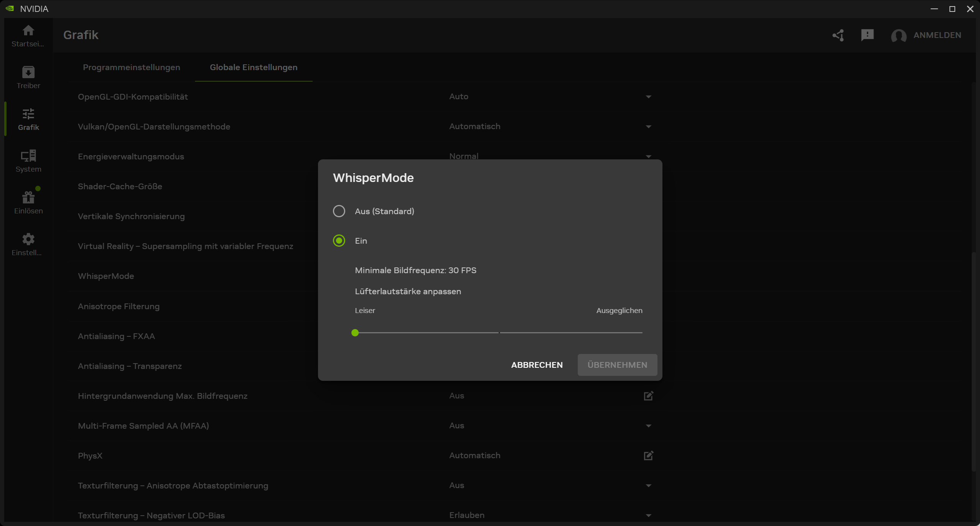Click the fan noise slider handle

355,333
